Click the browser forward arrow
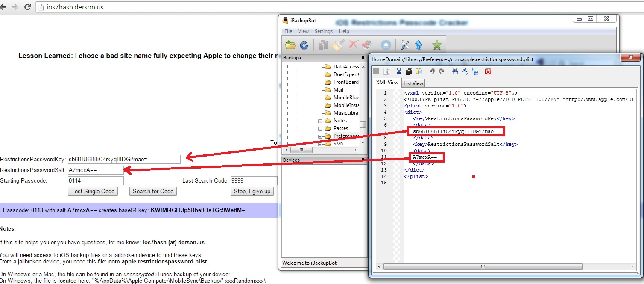The image size is (644, 284). pos(15,7)
